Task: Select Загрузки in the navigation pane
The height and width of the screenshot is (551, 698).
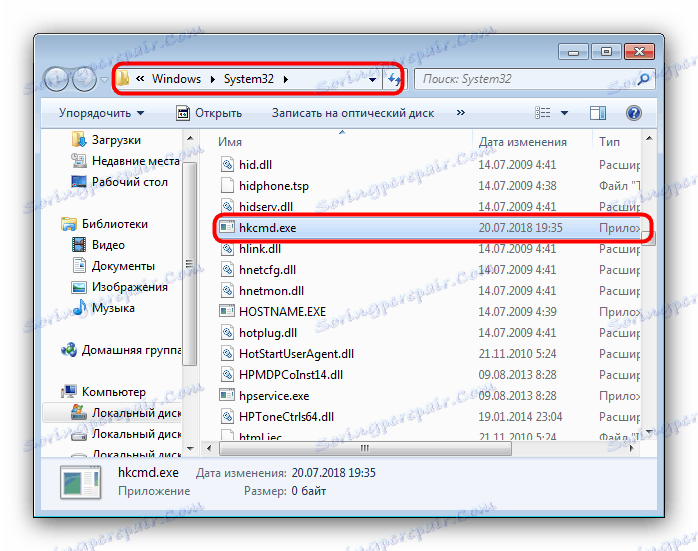Action: [106, 140]
